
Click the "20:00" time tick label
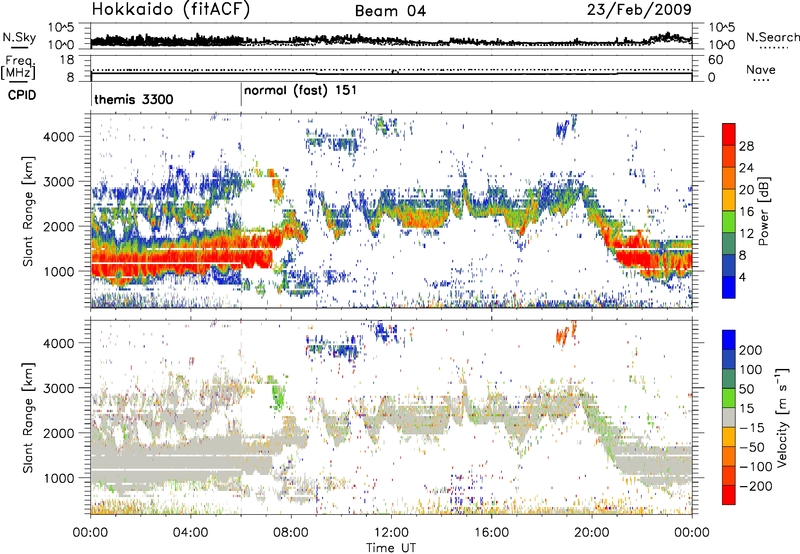(x=591, y=533)
